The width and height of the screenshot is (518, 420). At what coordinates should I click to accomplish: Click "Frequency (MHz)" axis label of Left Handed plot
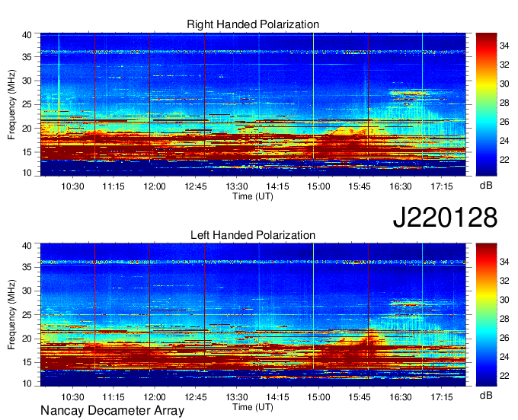(11, 315)
